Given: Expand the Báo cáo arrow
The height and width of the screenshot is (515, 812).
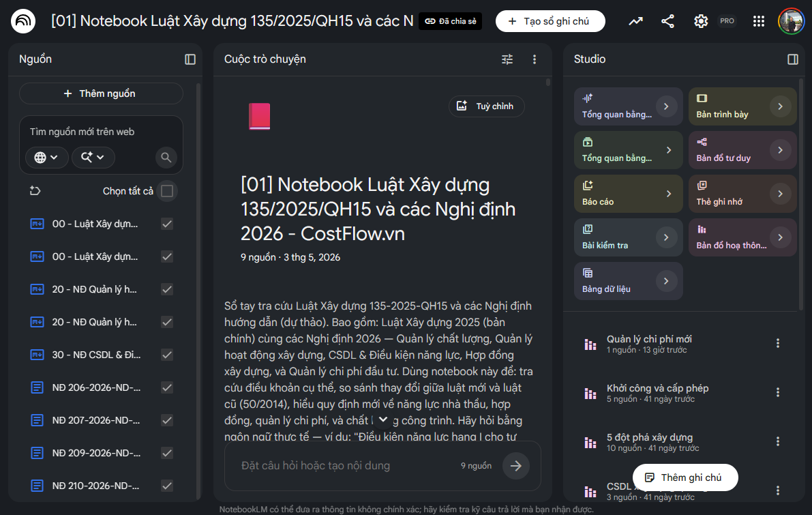Looking at the screenshot, I should (669, 194).
